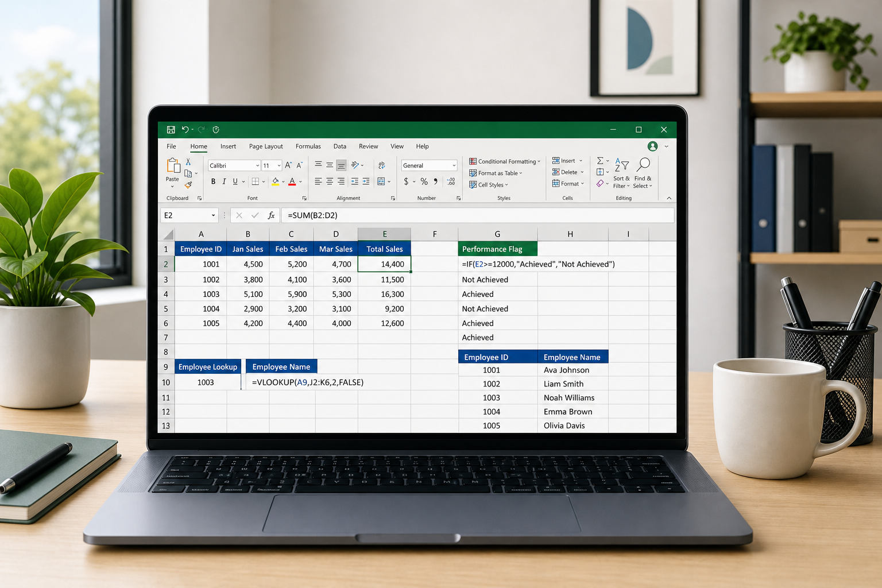Screen dimensions: 882x588
Task: Switch to the Page Layout tab
Action: click(x=266, y=146)
